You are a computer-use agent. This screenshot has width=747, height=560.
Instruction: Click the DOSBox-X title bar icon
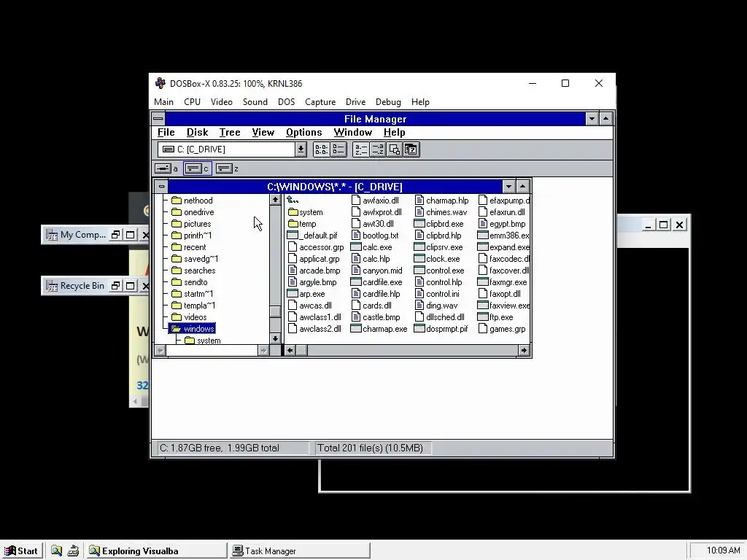pos(160,83)
